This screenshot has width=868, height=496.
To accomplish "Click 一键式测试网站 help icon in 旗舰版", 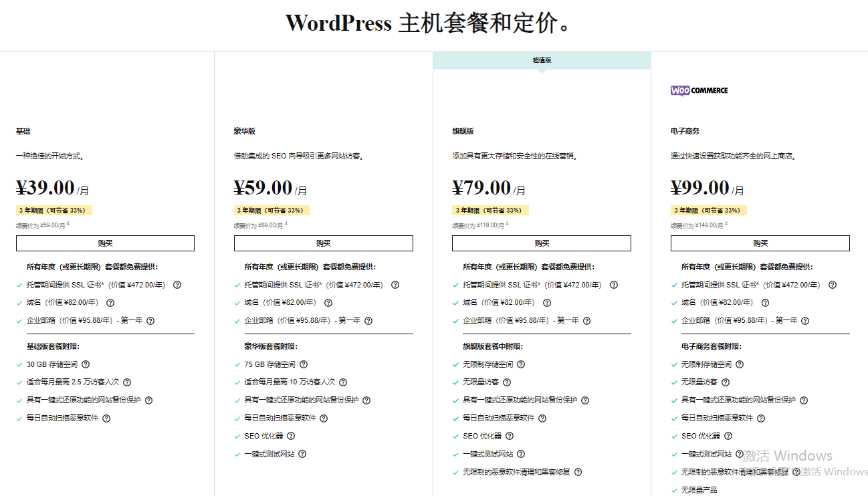I will coord(521,454).
